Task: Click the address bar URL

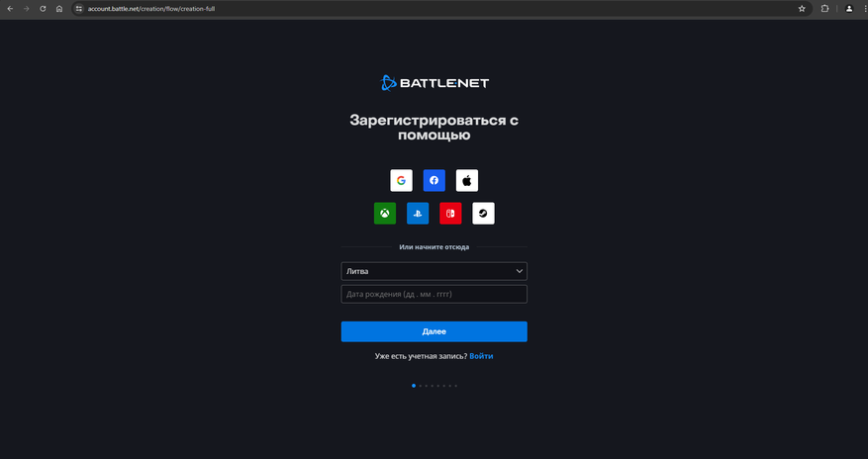Action: (151, 9)
